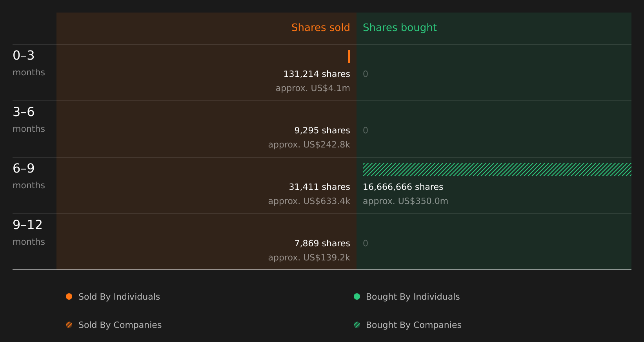
Task: Click the 131,214 shares value
Action: [x=317, y=74]
